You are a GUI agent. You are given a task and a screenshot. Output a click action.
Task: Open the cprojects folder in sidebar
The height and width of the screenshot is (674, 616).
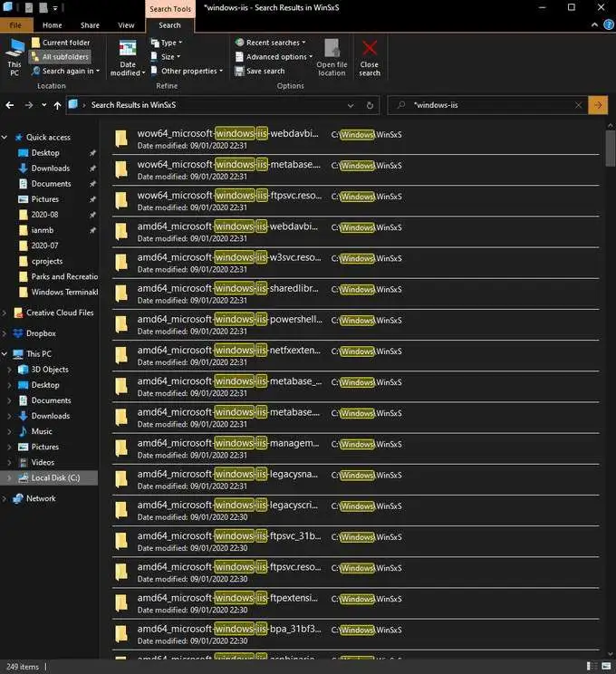(46, 261)
